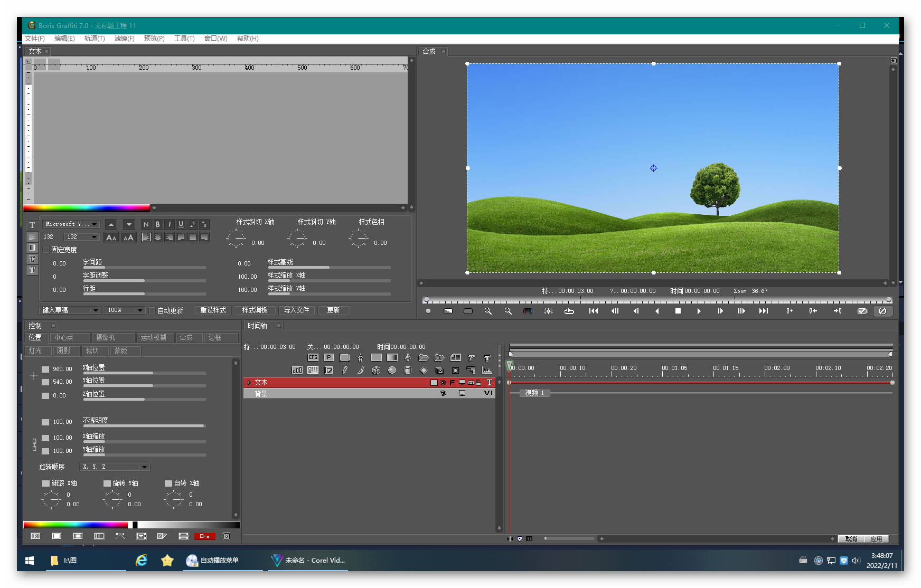The image size is (921, 588).
Task: Click the paintbrush icon in timeline toolbar
Action: pos(361,370)
